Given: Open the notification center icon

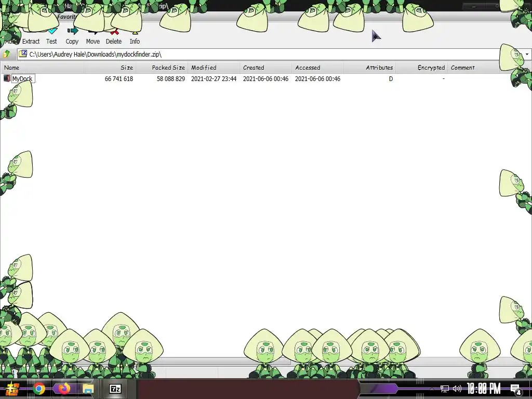Looking at the screenshot, I should click(516, 389).
